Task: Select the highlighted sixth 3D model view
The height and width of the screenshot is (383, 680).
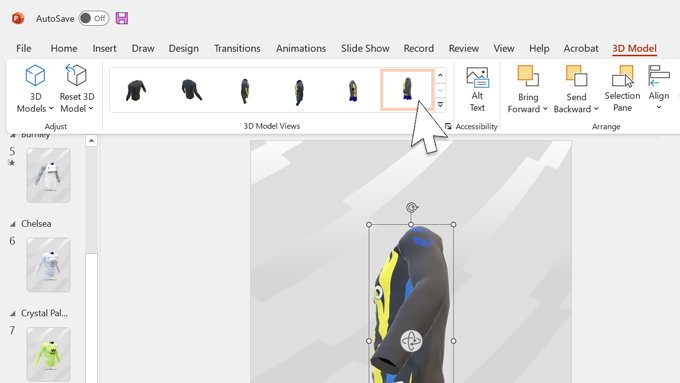Action: [407, 89]
